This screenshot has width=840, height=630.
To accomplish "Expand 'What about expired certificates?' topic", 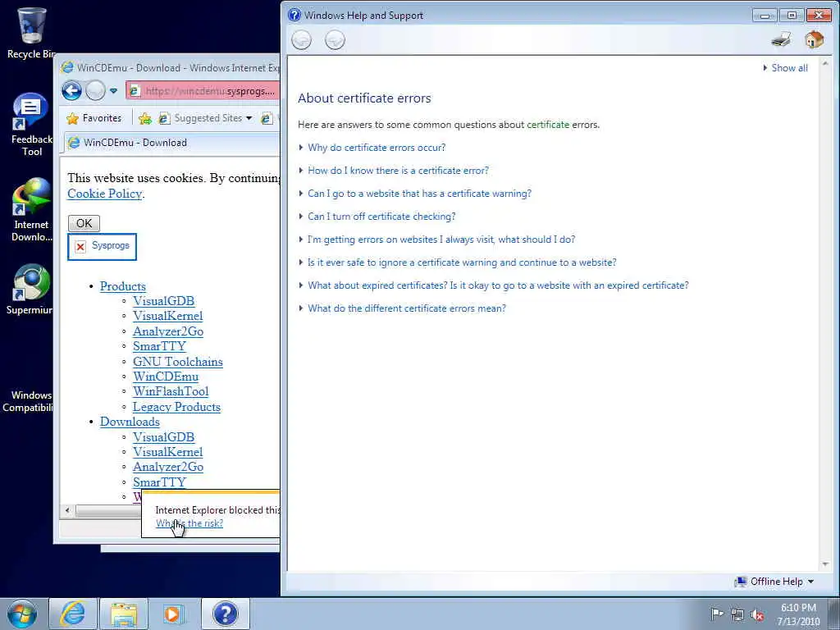I will pos(498,285).
